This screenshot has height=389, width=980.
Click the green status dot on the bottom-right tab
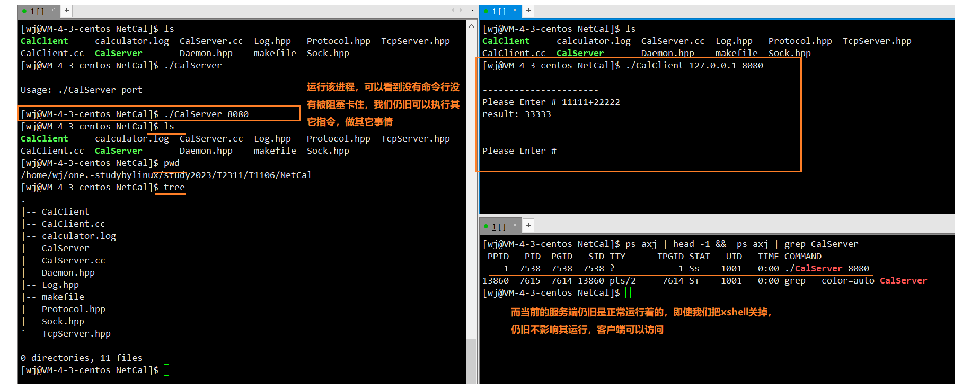(486, 226)
